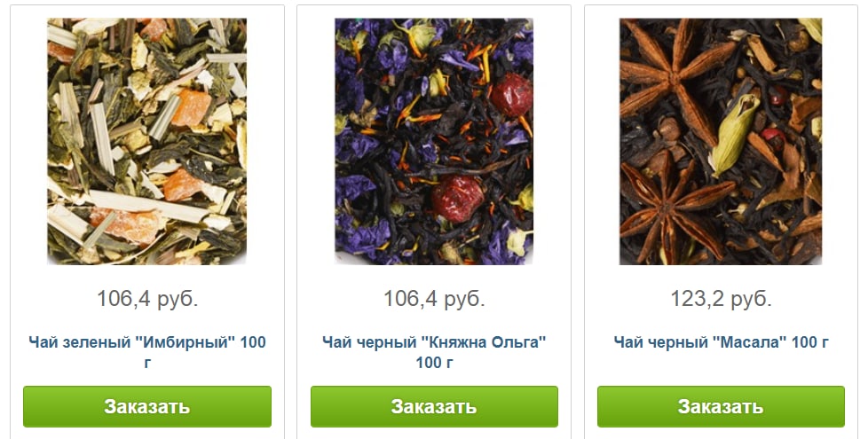Click the upper star anise in the Masala photo
Screen dimensions: 868x439
point(673,77)
